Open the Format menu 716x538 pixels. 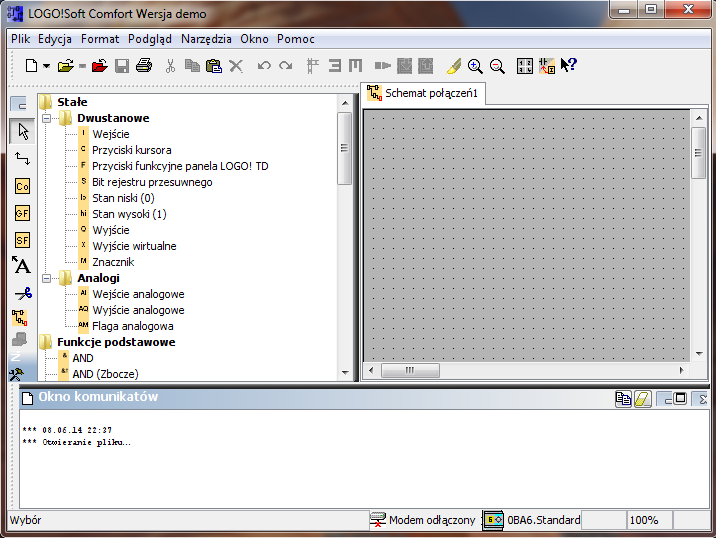pyautogui.click(x=100, y=39)
